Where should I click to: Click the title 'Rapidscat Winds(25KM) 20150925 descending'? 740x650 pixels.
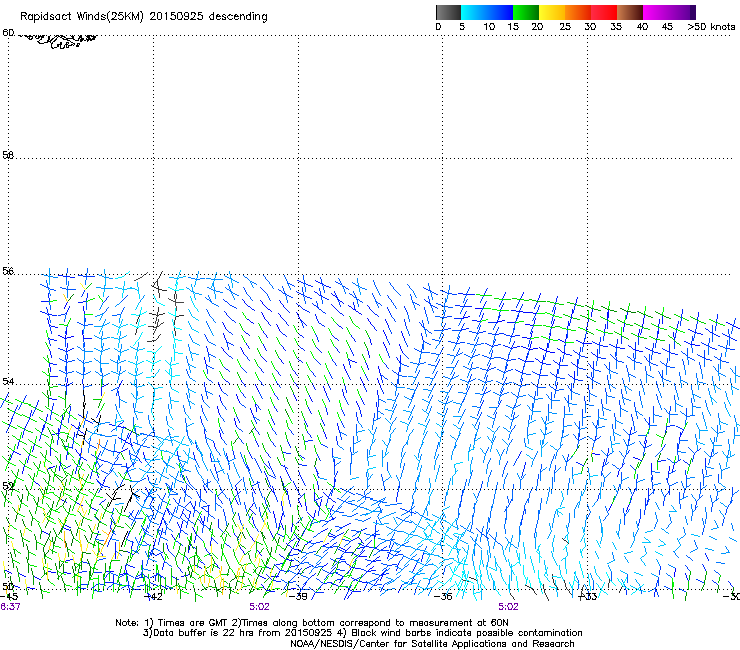click(x=143, y=16)
